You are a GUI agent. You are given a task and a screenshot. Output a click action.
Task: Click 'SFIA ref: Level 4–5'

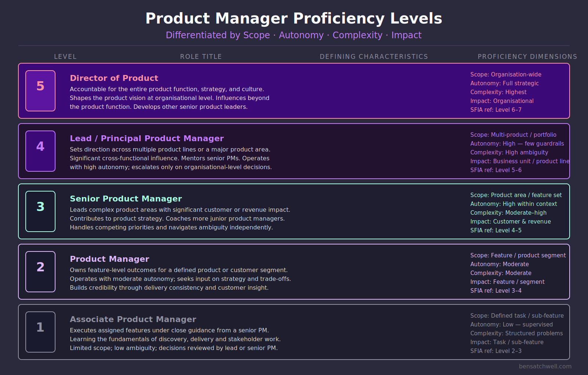pos(496,231)
